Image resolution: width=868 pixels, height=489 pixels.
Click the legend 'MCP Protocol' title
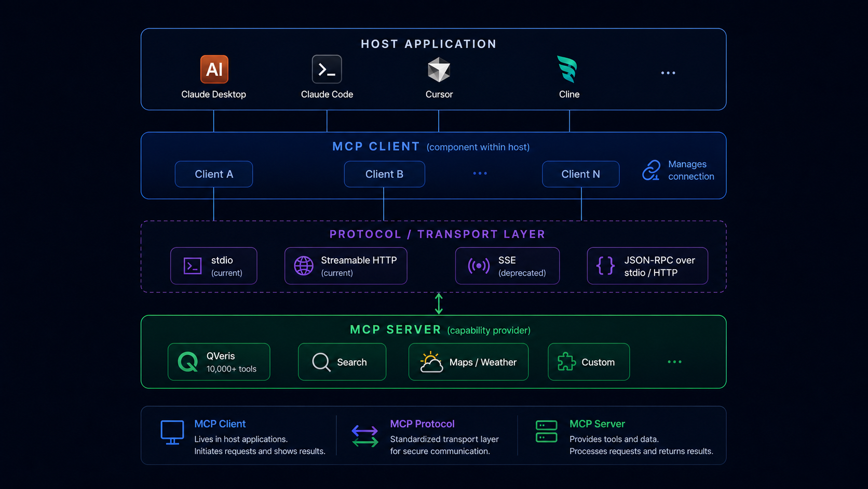(422, 424)
